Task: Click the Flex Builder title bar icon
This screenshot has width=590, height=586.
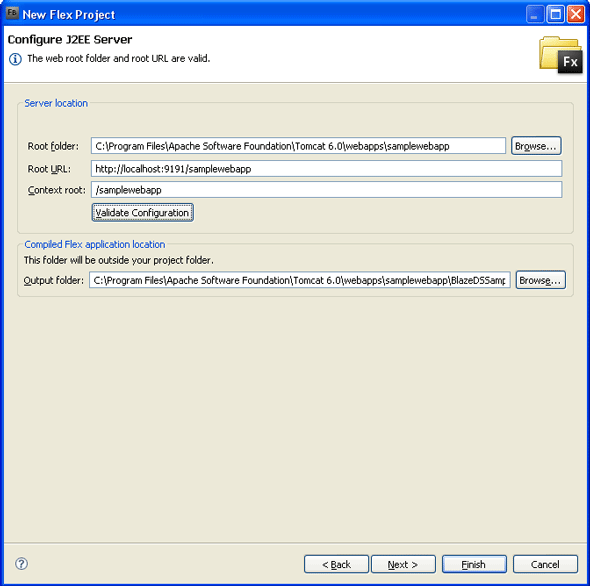Action: pyautogui.click(x=12, y=13)
